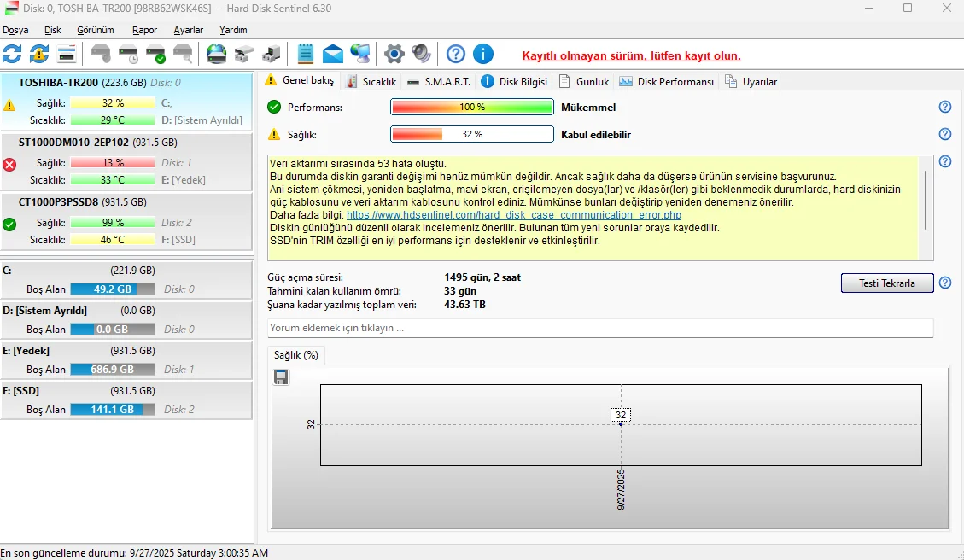
Task: Switch to the S.M.A.R.T. tab
Action: [x=439, y=82]
